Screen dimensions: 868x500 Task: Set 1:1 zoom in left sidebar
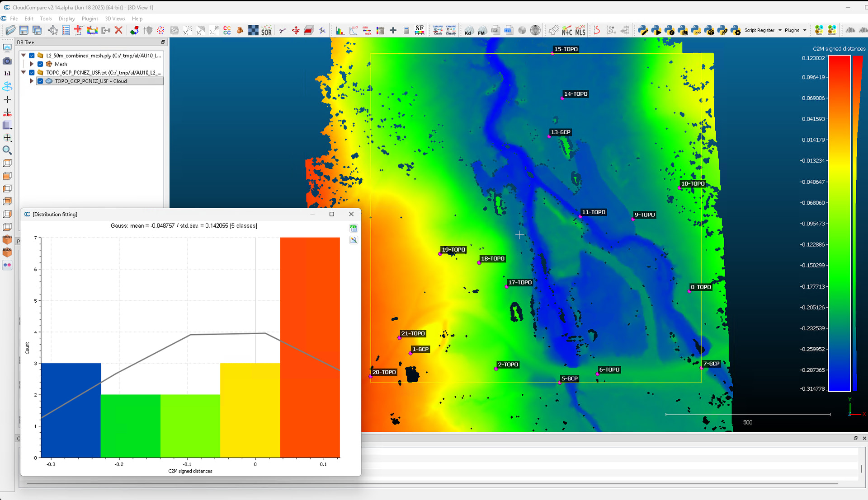(x=7, y=73)
